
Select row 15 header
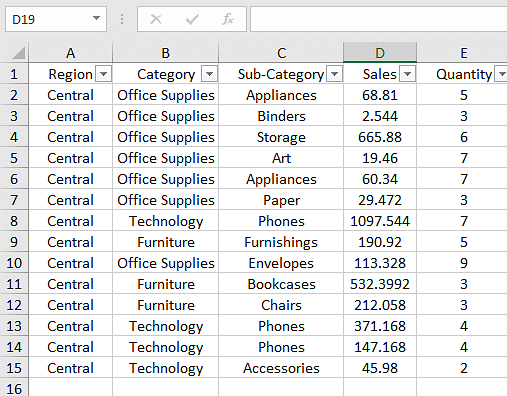pos(14,368)
